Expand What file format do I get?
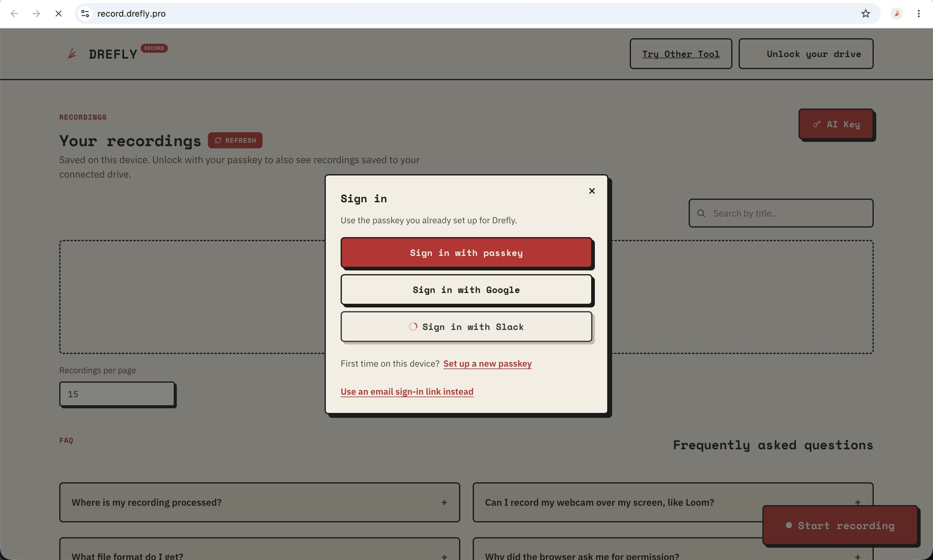Viewport: 933px width, 560px height. pyautogui.click(x=259, y=549)
